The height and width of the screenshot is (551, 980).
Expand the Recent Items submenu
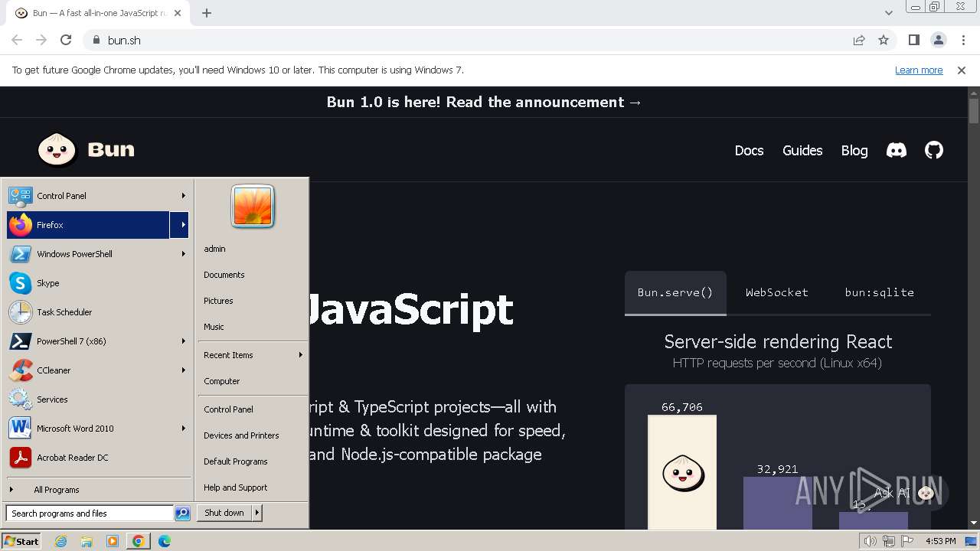253,355
